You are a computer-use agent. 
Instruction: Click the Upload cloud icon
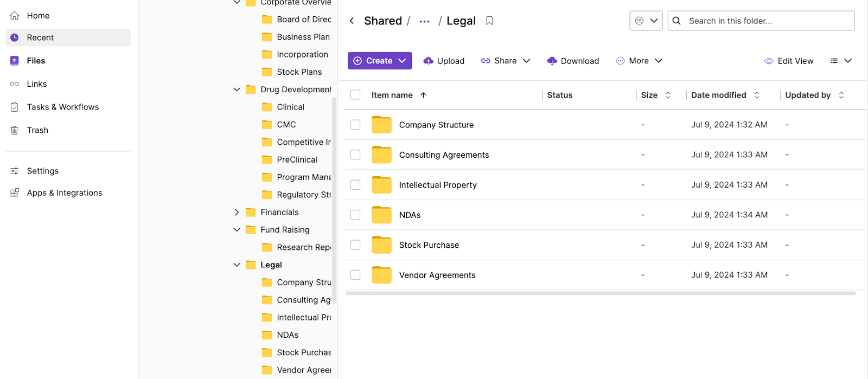pyautogui.click(x=428, y=61)
